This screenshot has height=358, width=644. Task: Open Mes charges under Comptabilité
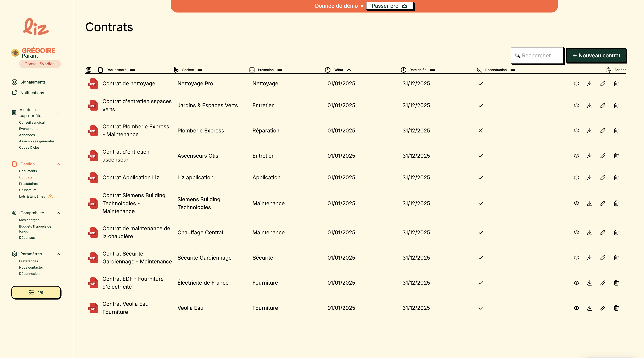[x=29, y=220]
